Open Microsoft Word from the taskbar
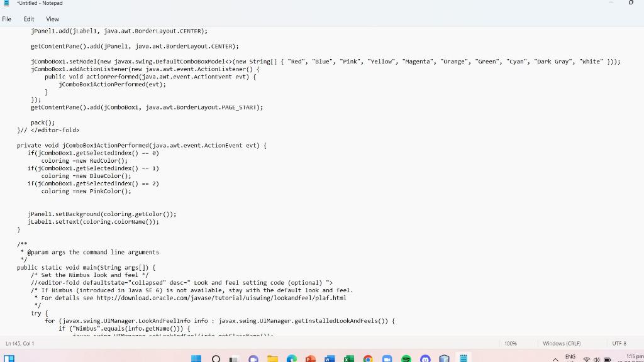The width and height of the screenshot is (644, 362). (330, 358)
